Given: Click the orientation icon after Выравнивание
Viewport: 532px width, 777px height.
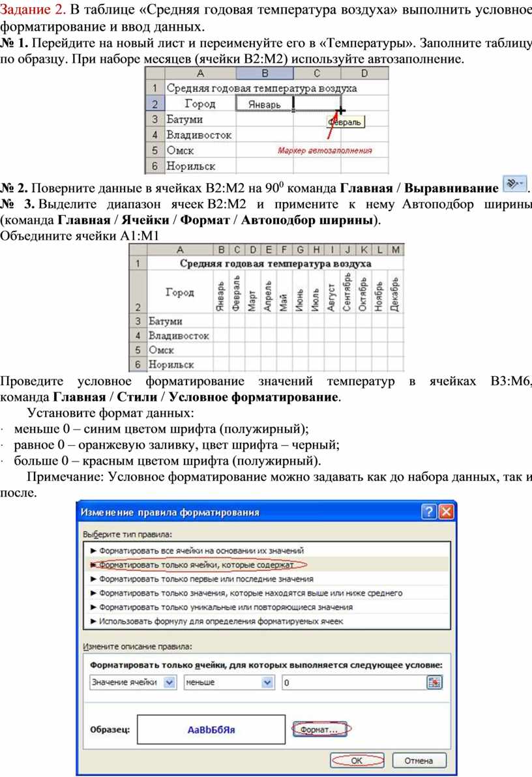Looking at the screenshot, I should 514,184.
